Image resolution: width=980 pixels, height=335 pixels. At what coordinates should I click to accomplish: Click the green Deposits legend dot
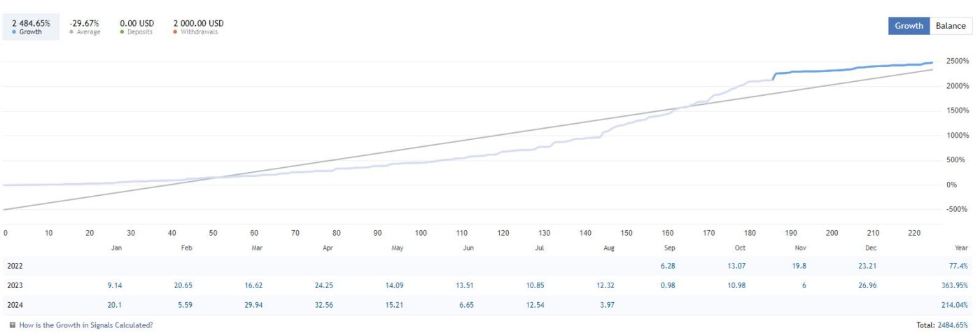point(122,32)
